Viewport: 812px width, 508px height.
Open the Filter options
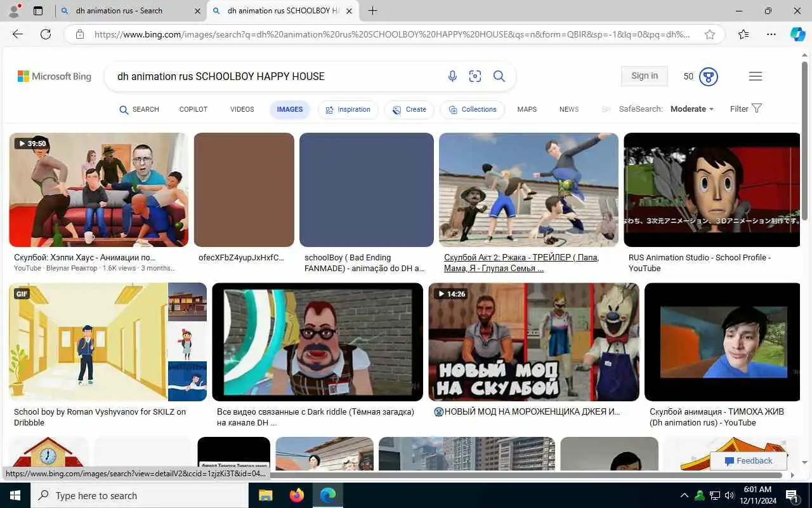745,109
